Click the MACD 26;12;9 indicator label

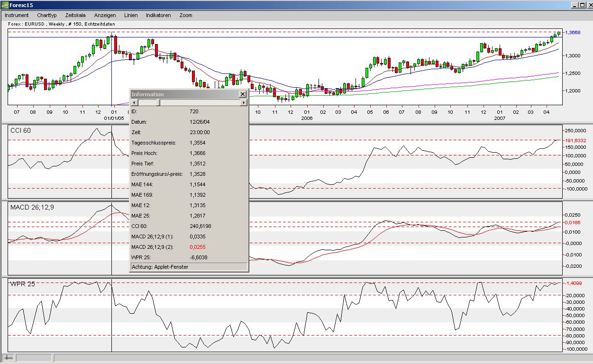coord(31,208)
